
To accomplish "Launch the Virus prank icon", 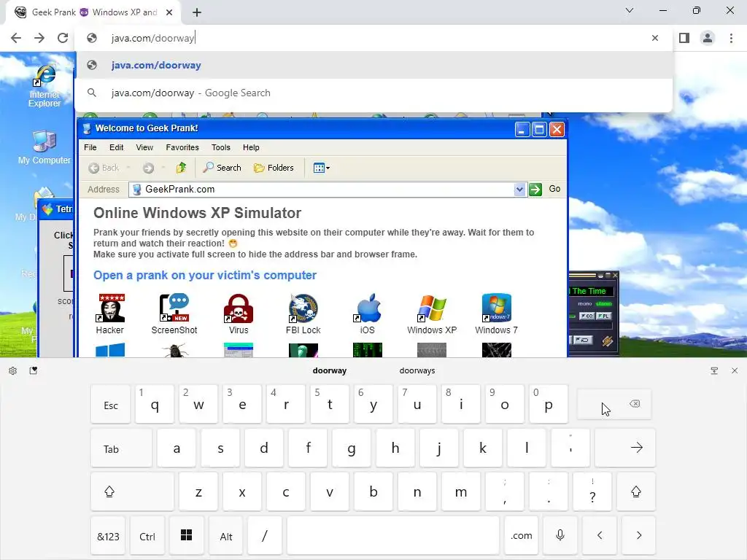I will click(x=239, y=314).
